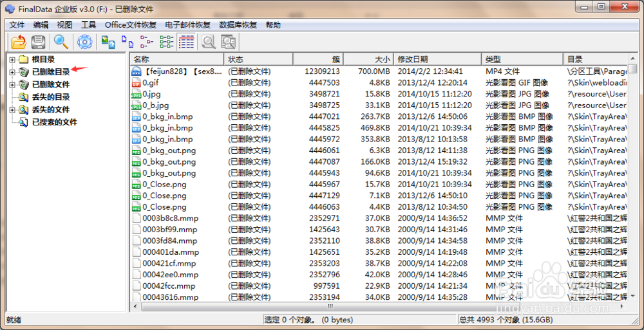This screenshot has width=644, height=330.
Task: Click the file list's vertical scrollbar down arrow
Action: click(633, 296)
